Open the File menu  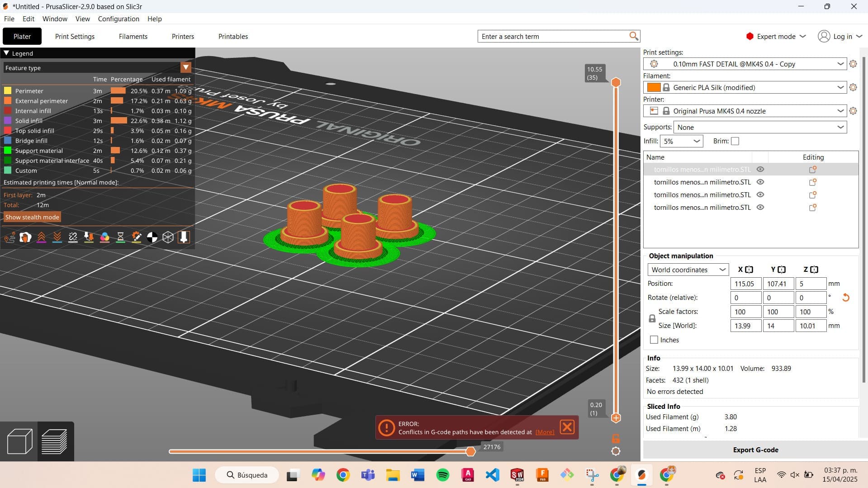(9, 19)
